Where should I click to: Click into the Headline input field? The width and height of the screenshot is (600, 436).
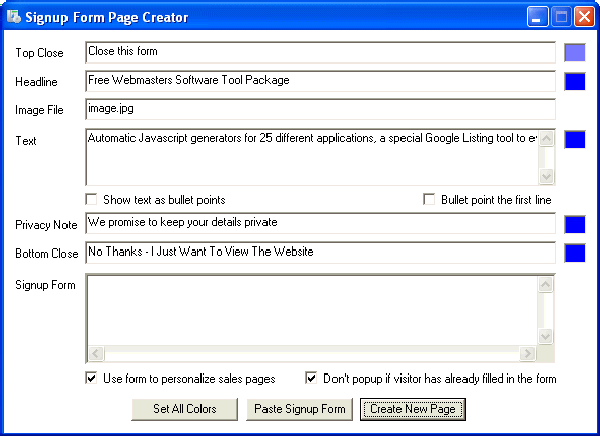pyautogui.click(x=320, y=81)
